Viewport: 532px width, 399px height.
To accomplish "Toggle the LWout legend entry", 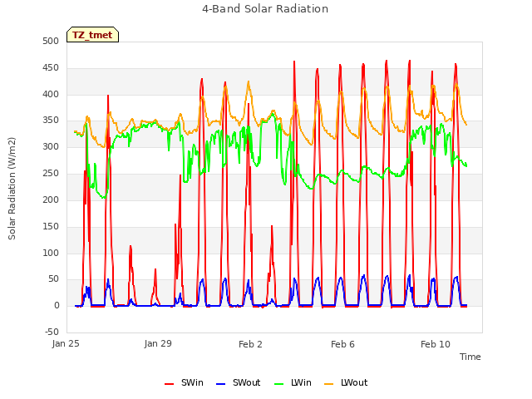I will click(346, 382).
